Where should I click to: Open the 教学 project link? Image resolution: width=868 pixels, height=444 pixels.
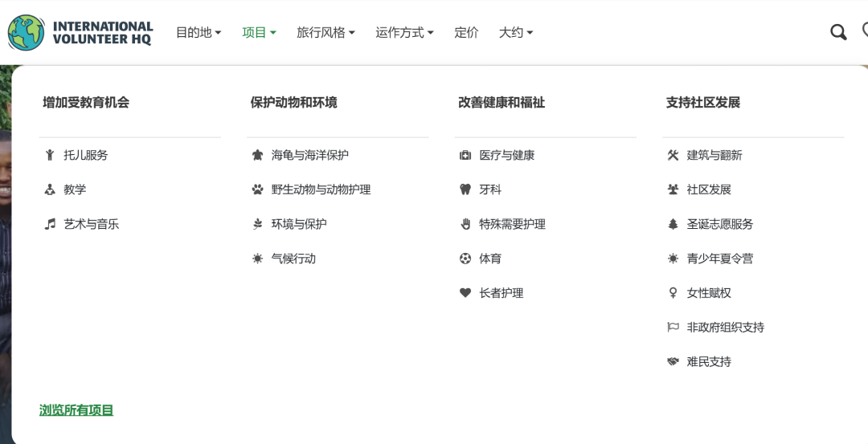point(75,189)
